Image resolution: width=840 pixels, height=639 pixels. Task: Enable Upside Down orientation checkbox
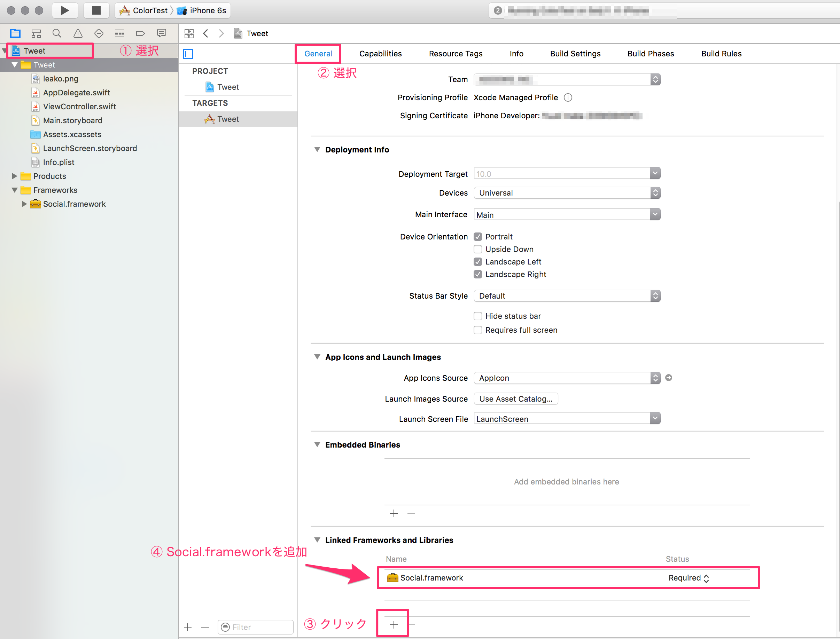[x=478, y=249]
